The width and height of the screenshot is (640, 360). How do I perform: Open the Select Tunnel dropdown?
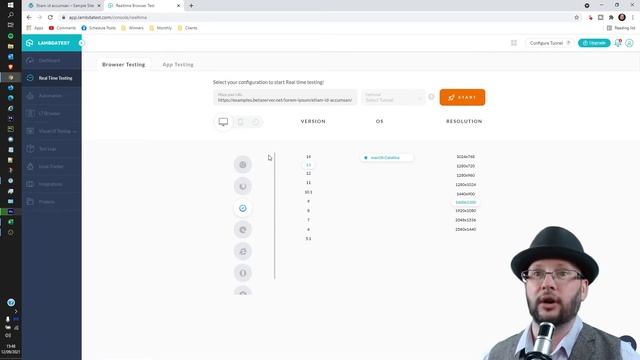point(393,98)
